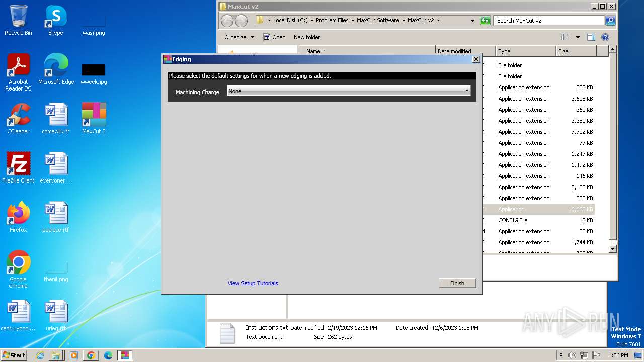Open the address bar history dropdown

[x=472, y=21]
